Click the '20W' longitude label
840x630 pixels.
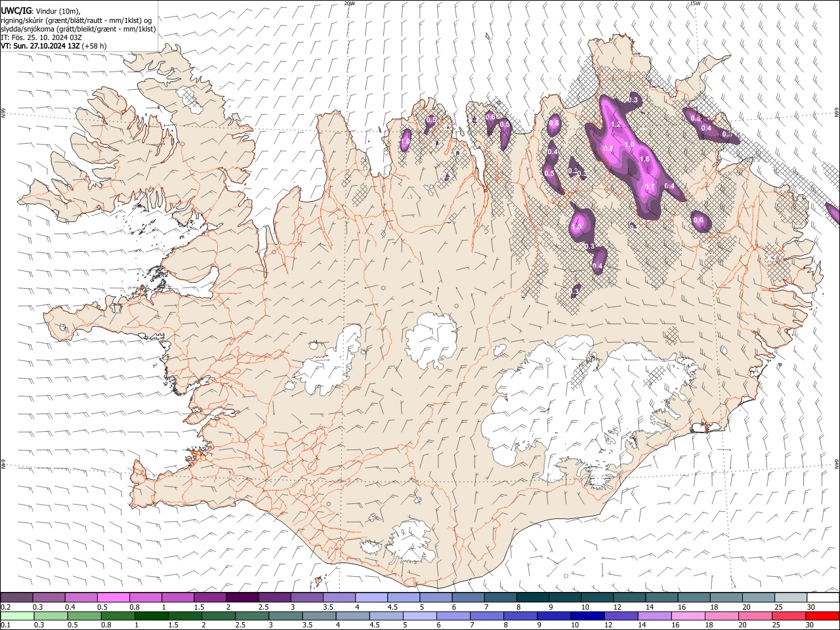349,3
